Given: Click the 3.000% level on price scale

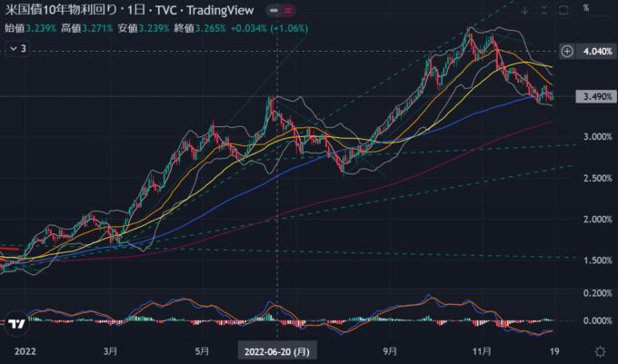Looking at the screenshot, I should [596, 137].
